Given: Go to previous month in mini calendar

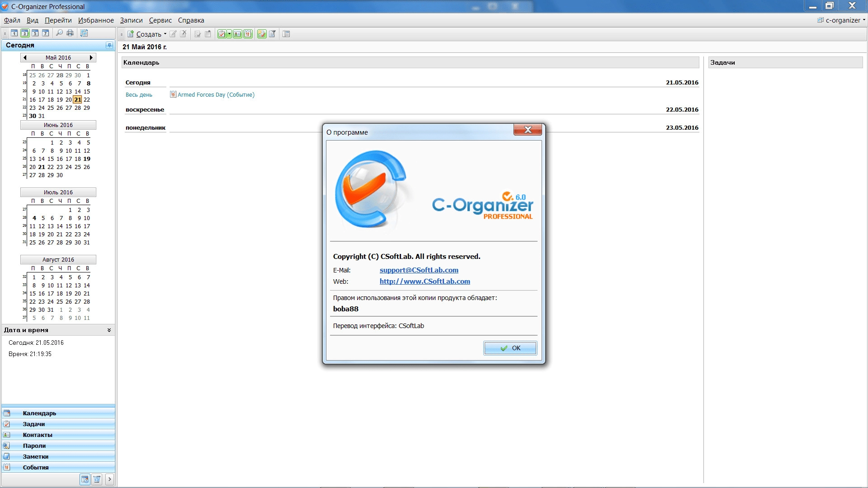Looking at the screenshot, I should click(25, 57).
